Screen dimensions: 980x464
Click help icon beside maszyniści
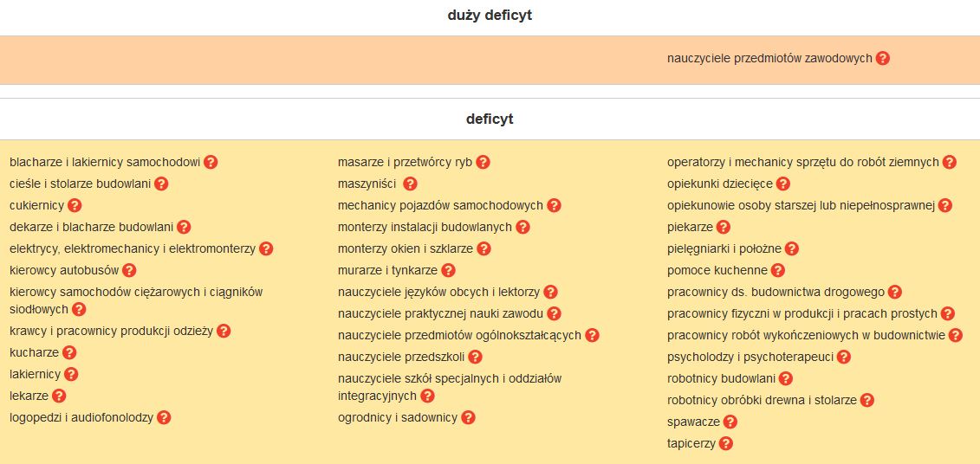411,184
